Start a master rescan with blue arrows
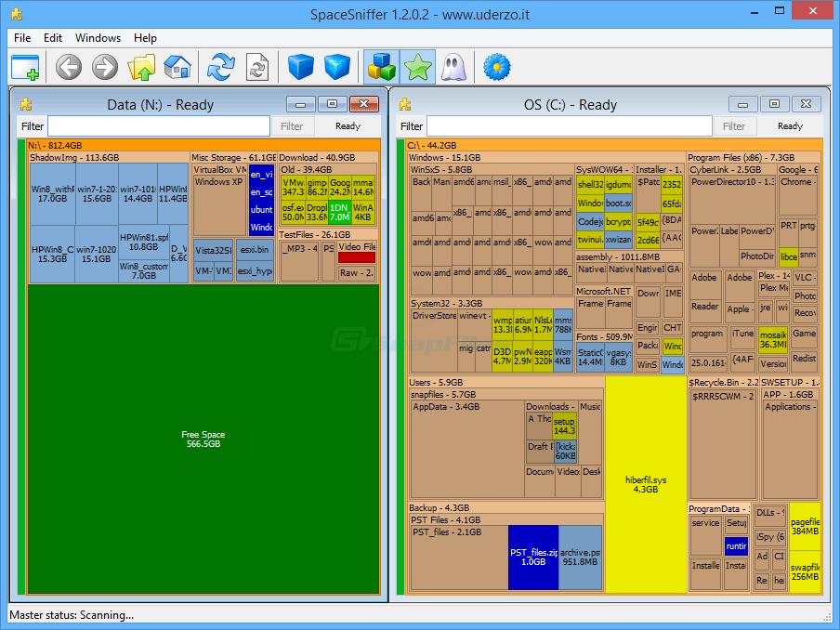 pyautogui.click(x=221, y=67)
